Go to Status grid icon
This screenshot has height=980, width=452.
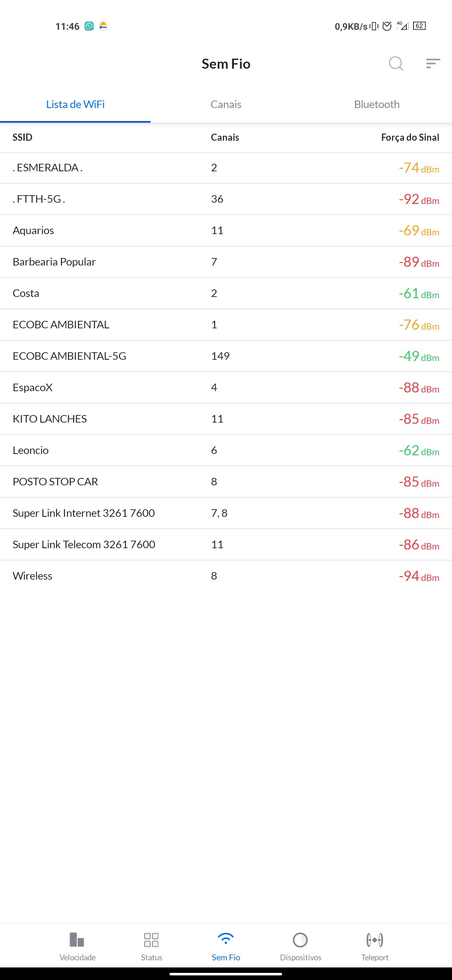(x=151, y=940)
